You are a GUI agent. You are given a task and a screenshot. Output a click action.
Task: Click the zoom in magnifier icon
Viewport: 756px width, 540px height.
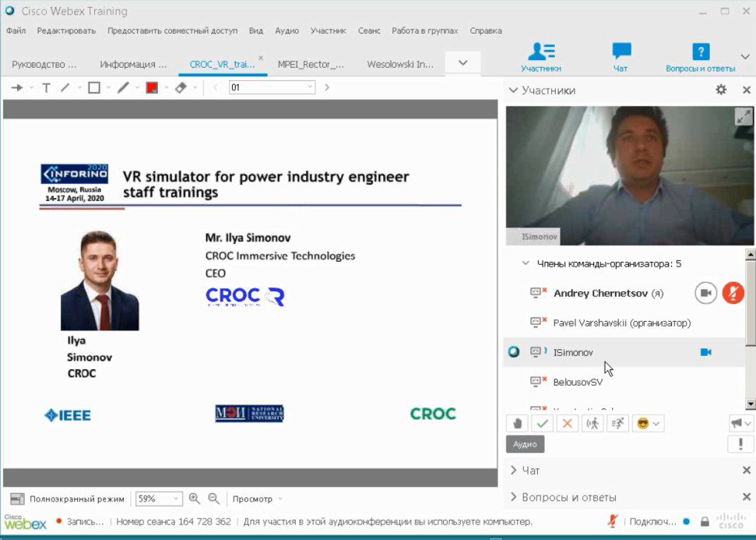(195, 499)
